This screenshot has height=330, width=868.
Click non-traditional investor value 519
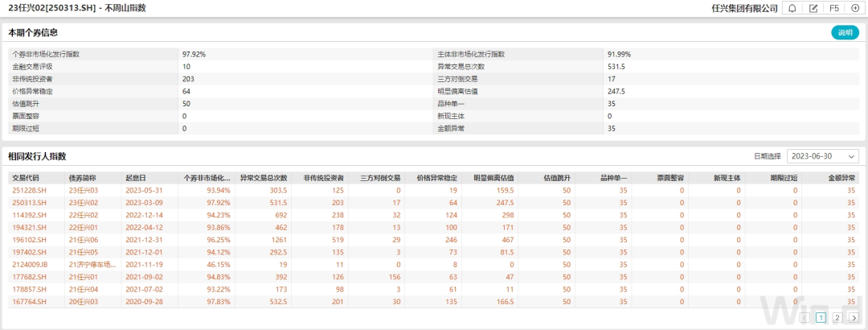[x=338, y=240]
